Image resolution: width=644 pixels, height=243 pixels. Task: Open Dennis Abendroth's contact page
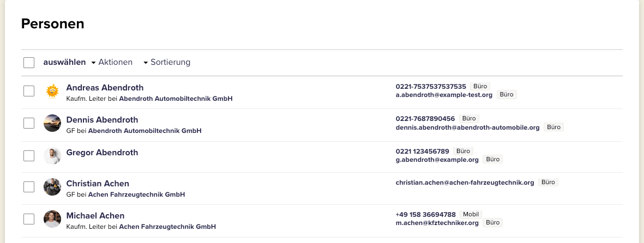point(102,120)
